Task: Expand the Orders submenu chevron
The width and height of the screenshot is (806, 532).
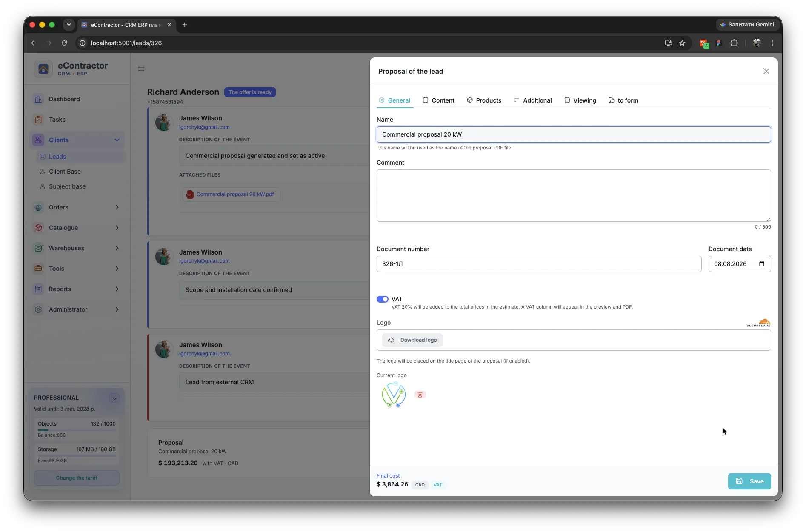Action: tap(117, 207)
